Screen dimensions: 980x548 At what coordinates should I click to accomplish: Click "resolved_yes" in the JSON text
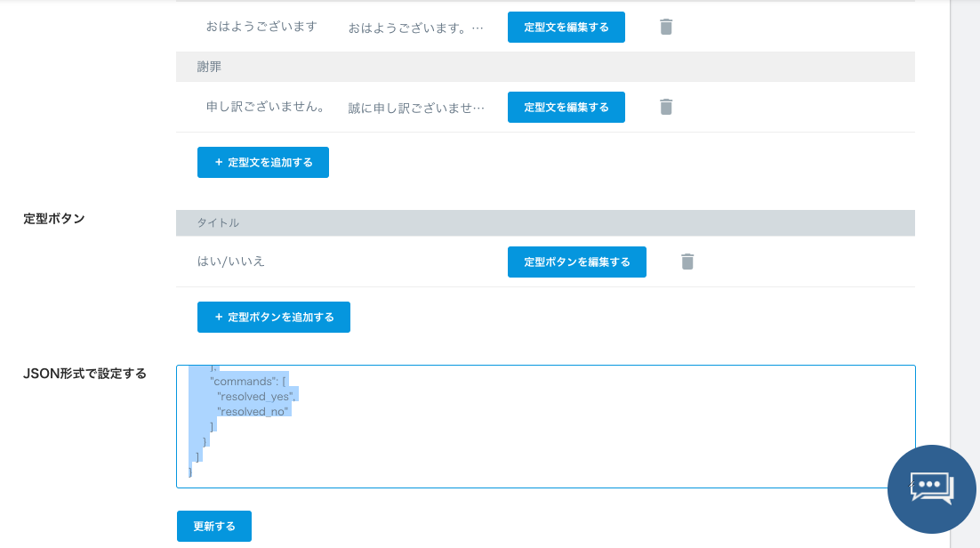[255, 397]
